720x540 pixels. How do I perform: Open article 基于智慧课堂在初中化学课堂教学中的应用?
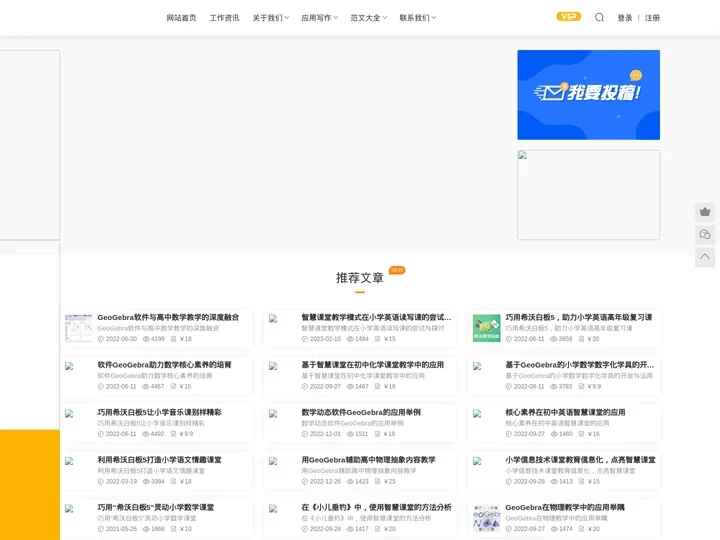372,365
